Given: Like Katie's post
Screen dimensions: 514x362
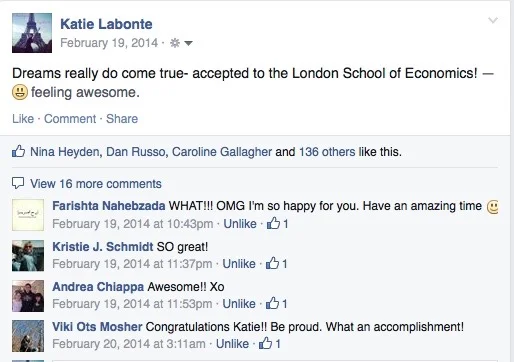Looking at the screenshot, I should (x=23, y=119).
